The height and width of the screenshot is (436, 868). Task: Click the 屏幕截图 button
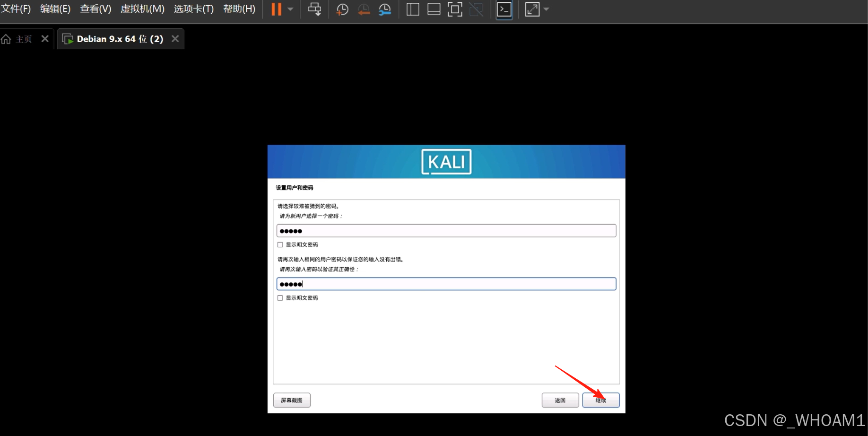click(292, 401)
